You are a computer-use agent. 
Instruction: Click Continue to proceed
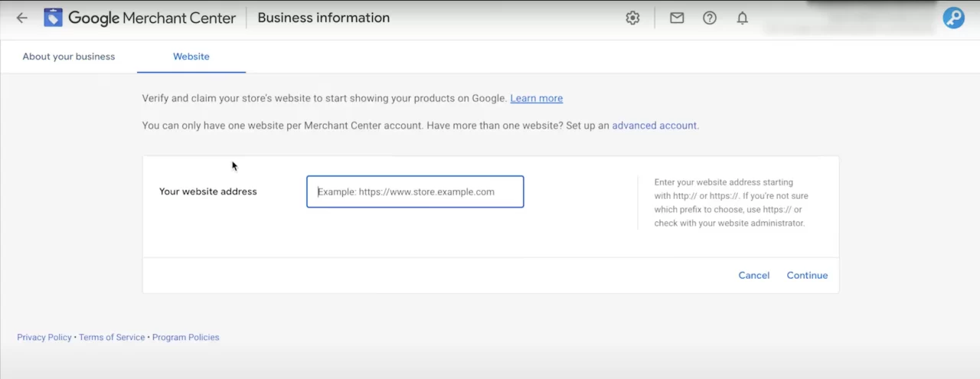click(x=807, y=276)
